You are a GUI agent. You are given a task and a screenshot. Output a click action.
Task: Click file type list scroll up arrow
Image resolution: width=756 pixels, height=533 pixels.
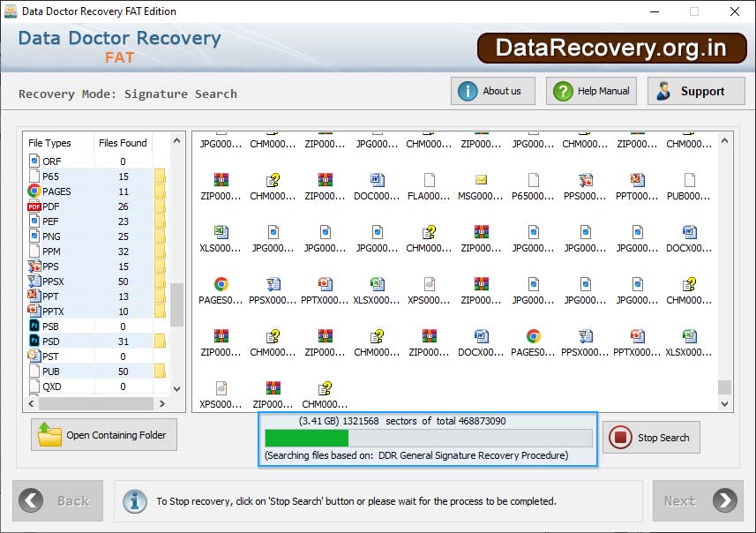pos(177,141)
